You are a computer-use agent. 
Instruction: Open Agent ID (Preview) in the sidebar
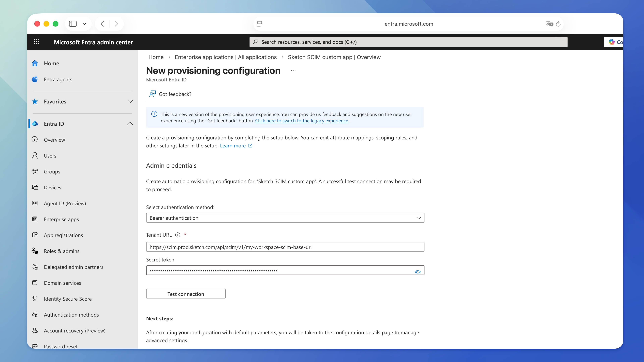tap(65, 203)
